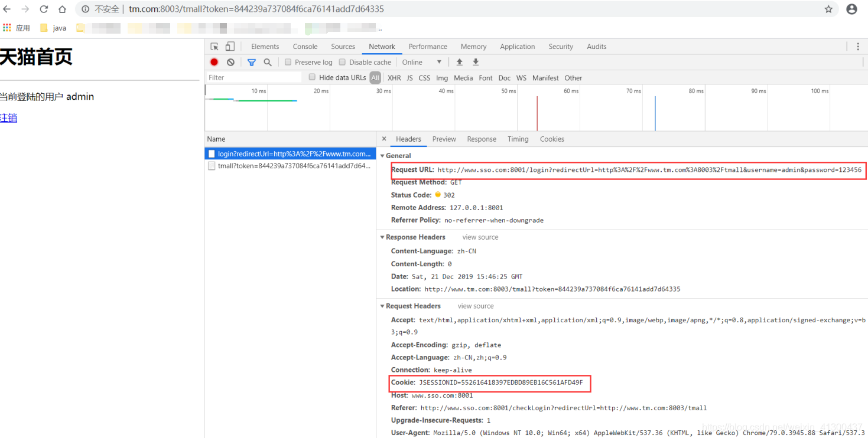Open the Security panel
This screenshot has height=438, width=868.
(x=561, y=47)
